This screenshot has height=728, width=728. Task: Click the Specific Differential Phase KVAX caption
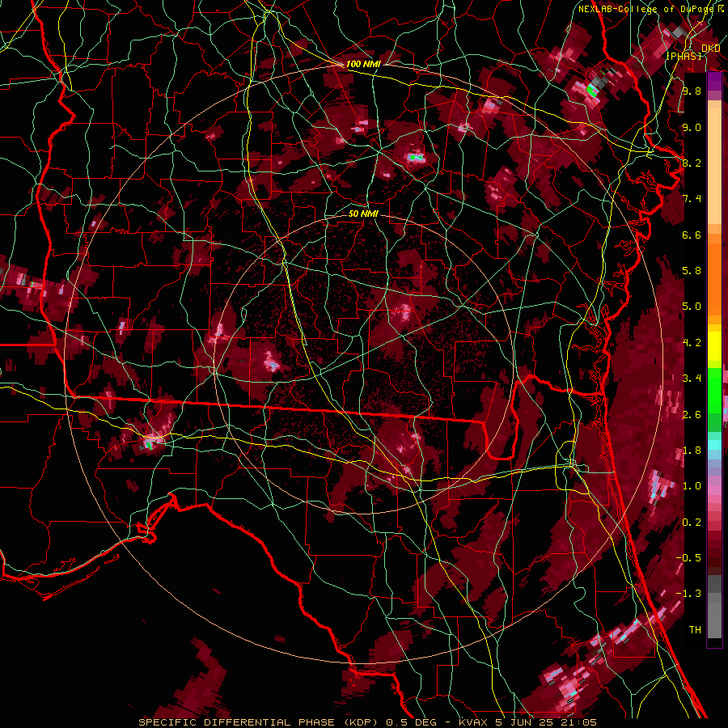tap(368, 722)
